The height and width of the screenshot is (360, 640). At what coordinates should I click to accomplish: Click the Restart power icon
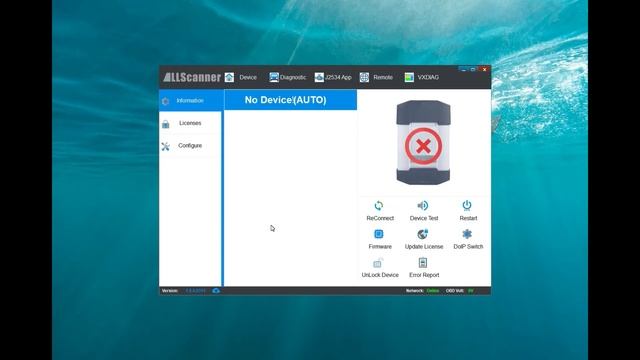467,206
